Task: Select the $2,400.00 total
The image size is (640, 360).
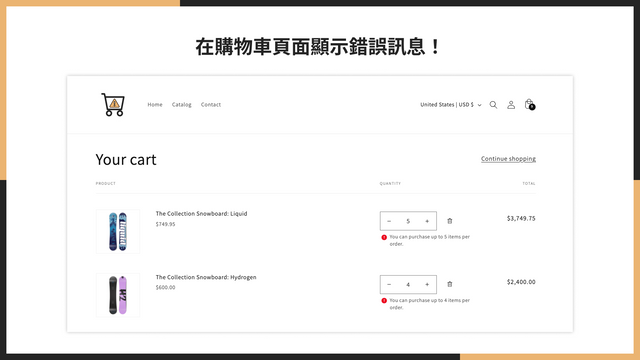Action: pos(521,282)
